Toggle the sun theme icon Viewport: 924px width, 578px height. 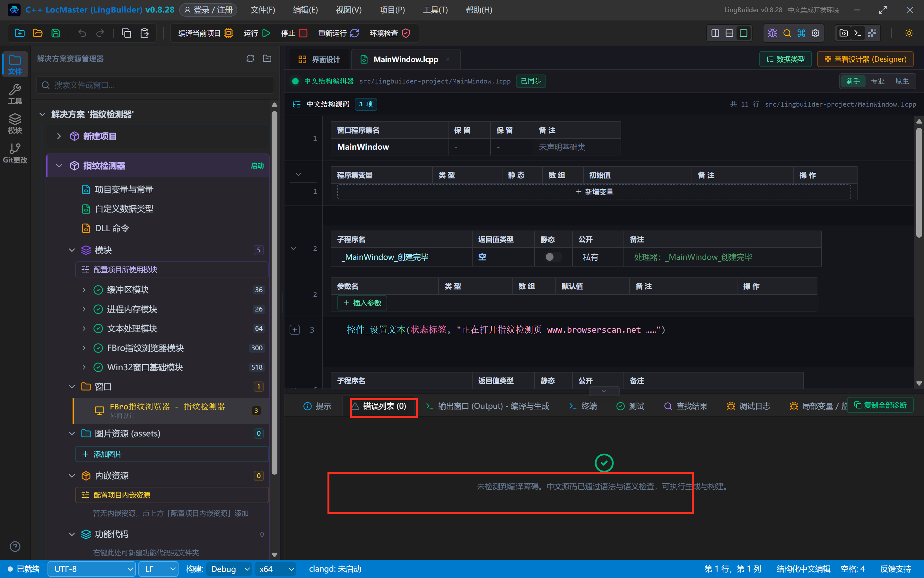point(909,33)
